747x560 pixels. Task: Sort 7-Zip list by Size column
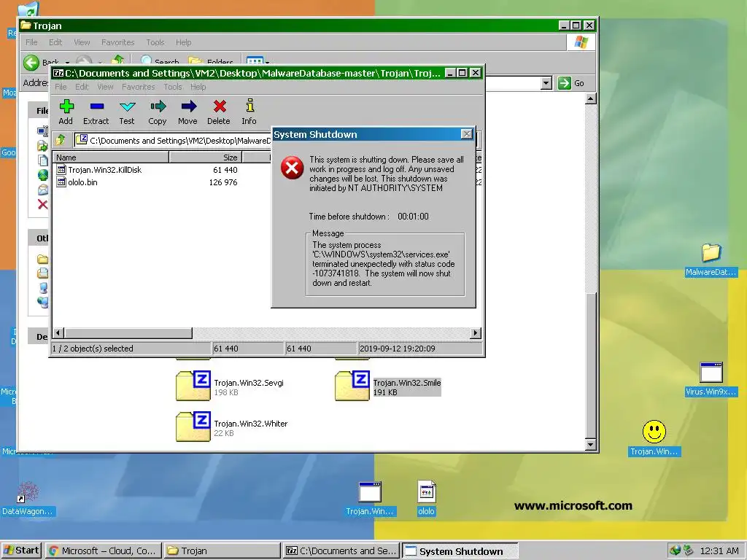205,157
